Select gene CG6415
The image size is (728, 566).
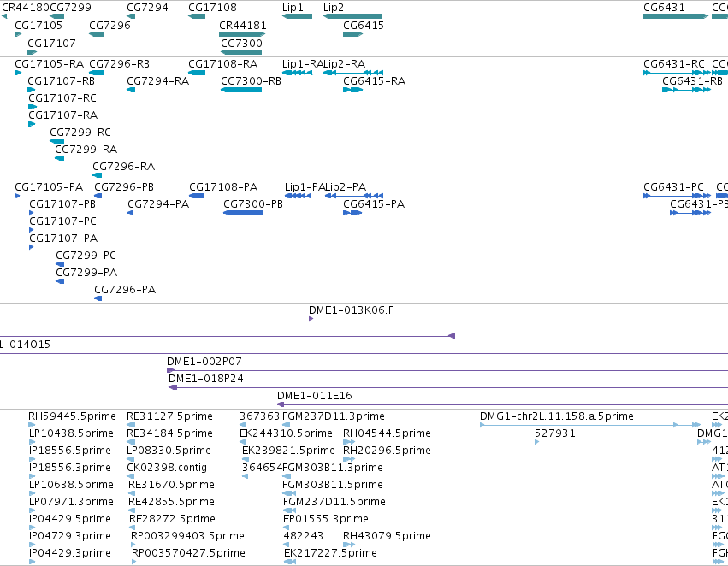coord(352,34)
